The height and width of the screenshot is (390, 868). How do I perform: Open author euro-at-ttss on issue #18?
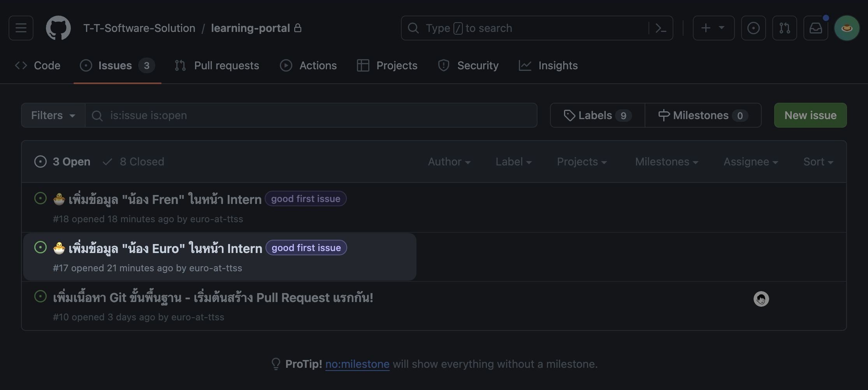[x=216, y=219]
